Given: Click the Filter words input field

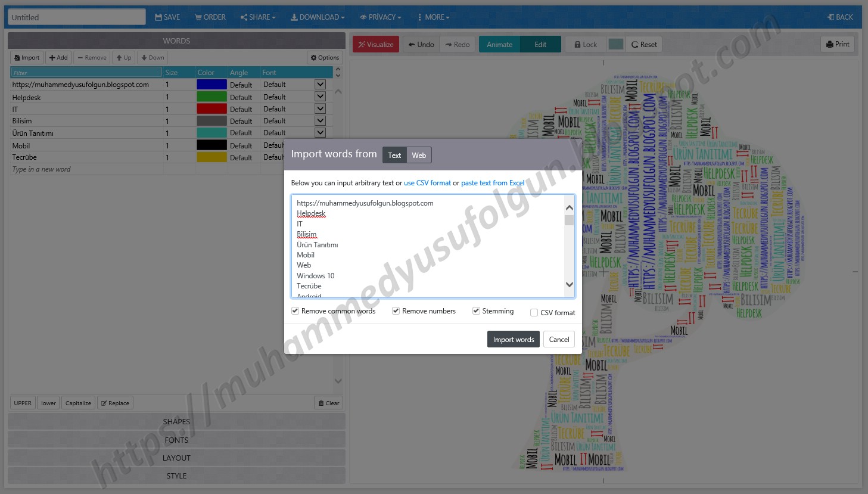Looking at the screenshot, I should [x=86, y=73].
